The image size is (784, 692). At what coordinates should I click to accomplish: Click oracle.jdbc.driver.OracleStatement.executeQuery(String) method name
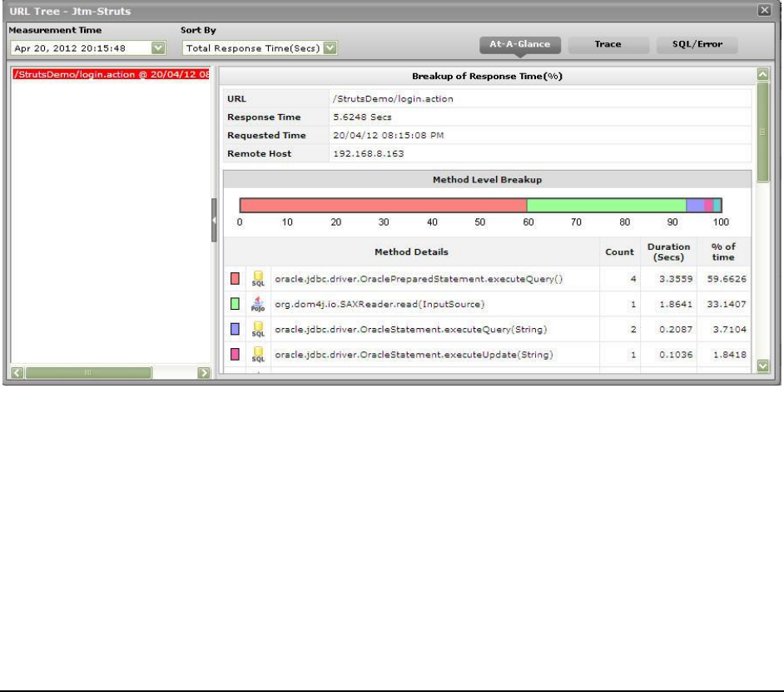click(x=411, y=329)
